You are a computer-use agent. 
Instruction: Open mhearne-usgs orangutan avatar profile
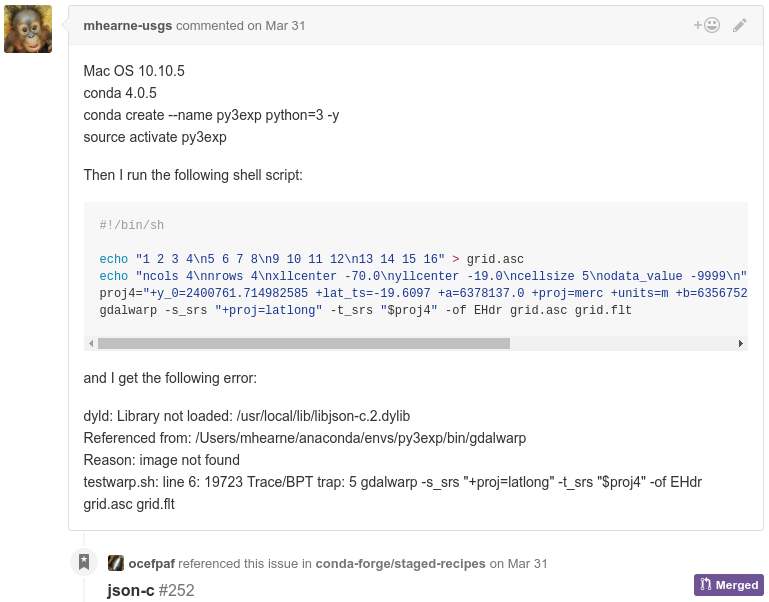[28, 29]
